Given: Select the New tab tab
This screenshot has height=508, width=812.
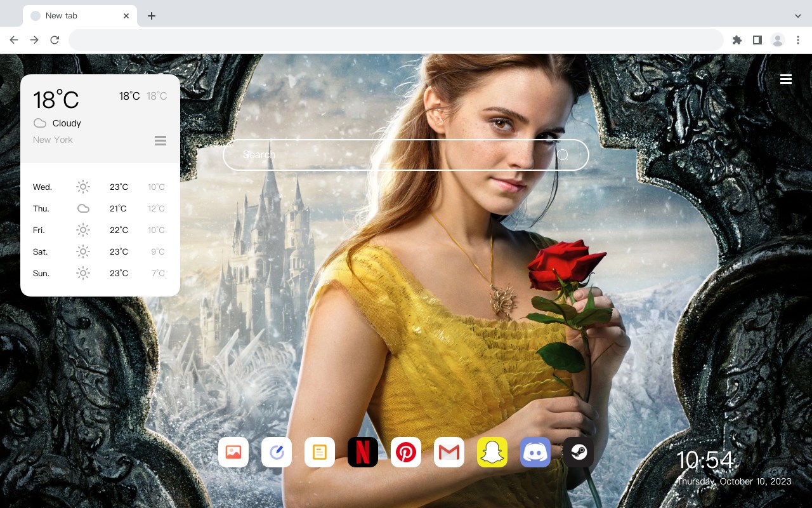Looking at the screenshot, I should (x=80, y=16).
